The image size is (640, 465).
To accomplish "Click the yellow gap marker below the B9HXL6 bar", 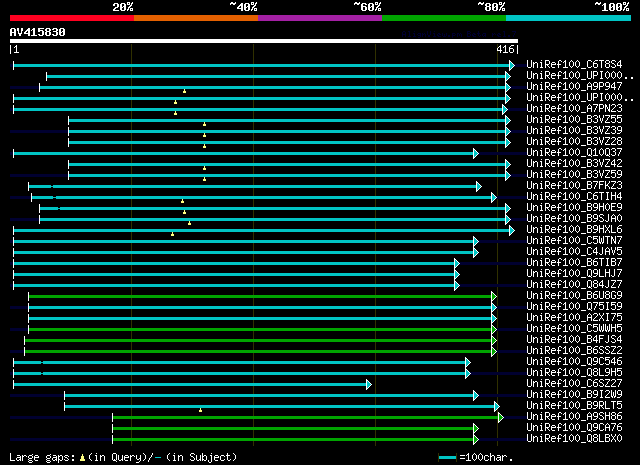I will (x=173, y=234).
